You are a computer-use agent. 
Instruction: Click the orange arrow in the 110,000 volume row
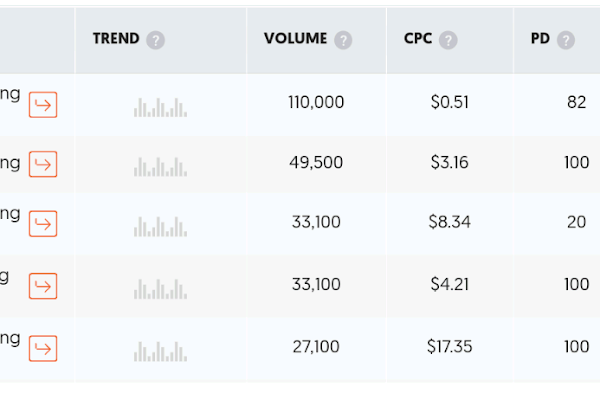tap(43, 104)
